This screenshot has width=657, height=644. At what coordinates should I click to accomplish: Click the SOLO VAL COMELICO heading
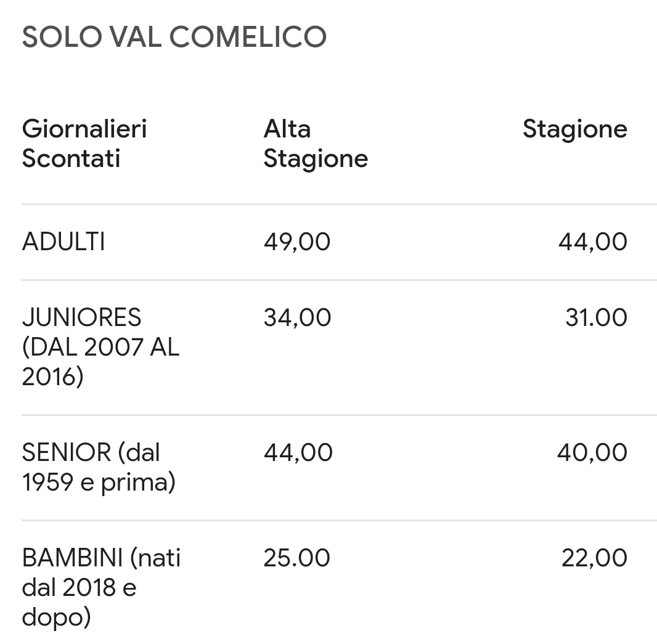click(x=174, y=37)
